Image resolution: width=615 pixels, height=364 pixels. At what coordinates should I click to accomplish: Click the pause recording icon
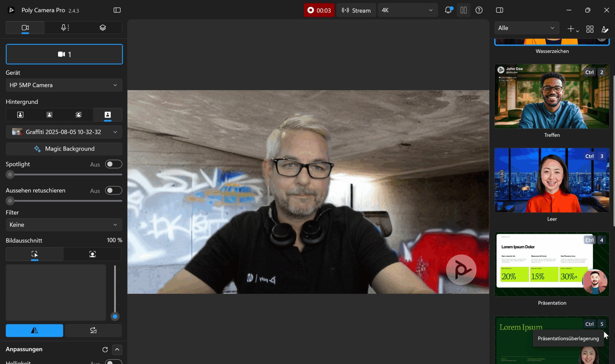point(463,10)
